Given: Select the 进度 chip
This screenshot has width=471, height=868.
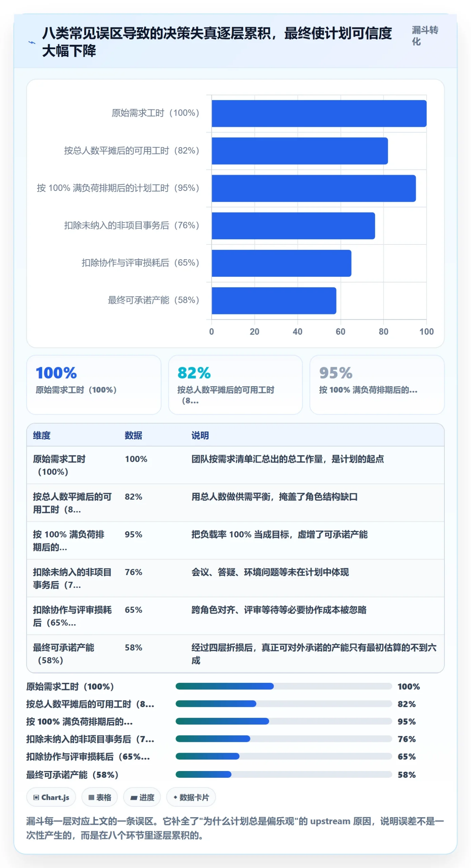Looking at the screenshot, I should click(x=142, y=797).
